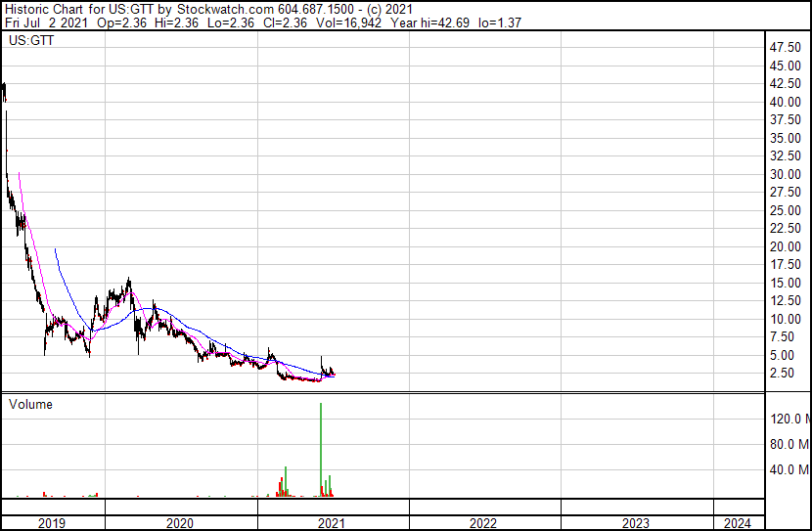Click the Stockwatch.com chart title text

tap(225, 10)
